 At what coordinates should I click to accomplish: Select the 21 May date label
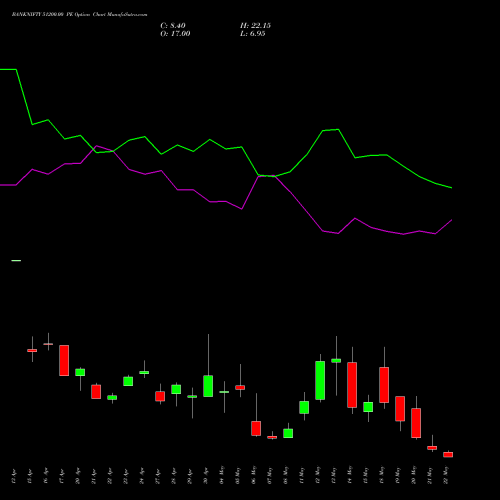(x=430, y=475)
